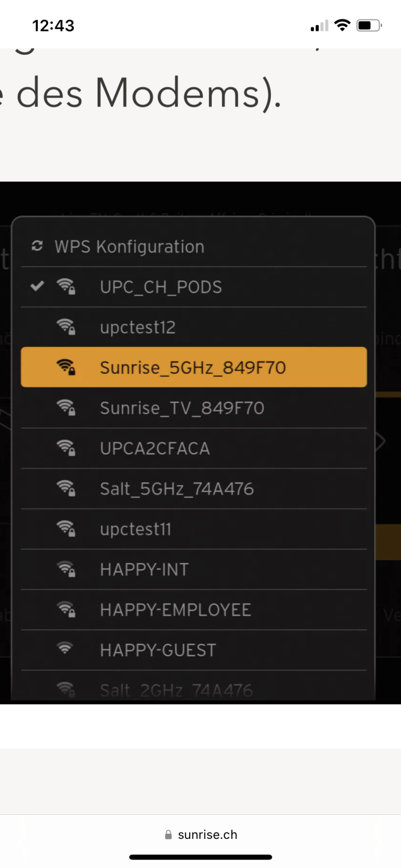Click the Wi-Fi lock icon for UPCA2CFACA
401x868 pixels.
tap(66, 448)
